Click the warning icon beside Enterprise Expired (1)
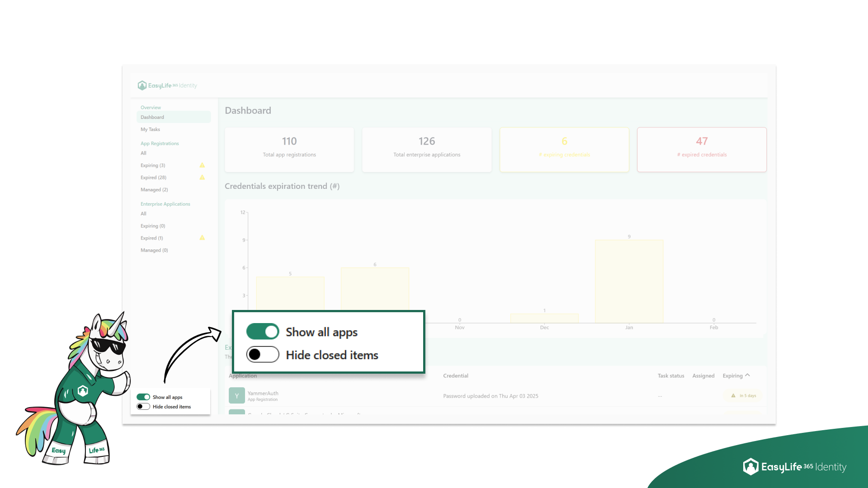This screenshot has width=868, height=488. [202, 238]
